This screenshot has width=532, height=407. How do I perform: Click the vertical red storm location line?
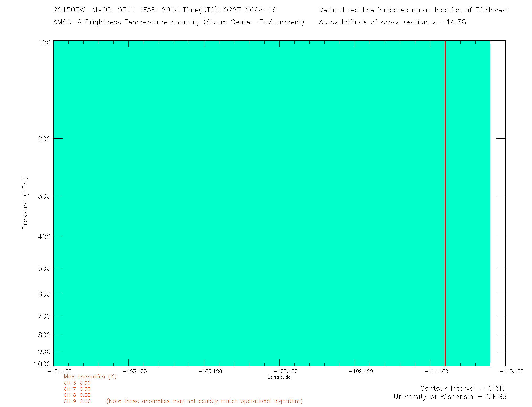445,203
